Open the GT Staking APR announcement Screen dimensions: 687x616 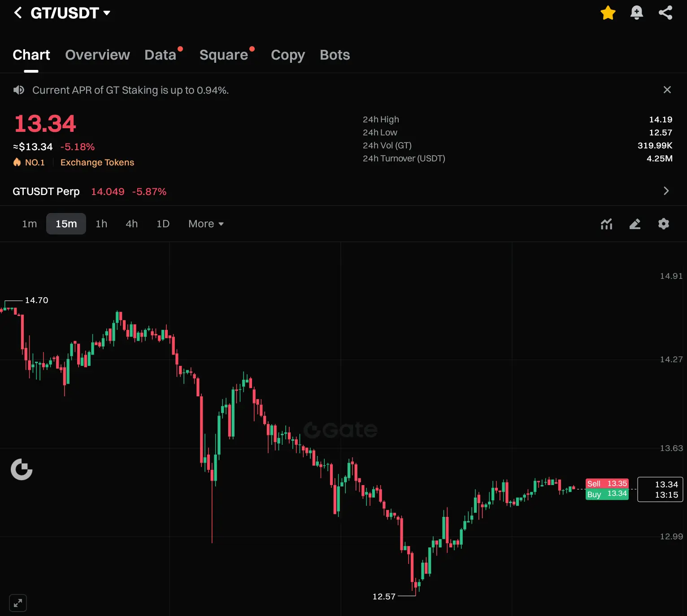(130, 90)
